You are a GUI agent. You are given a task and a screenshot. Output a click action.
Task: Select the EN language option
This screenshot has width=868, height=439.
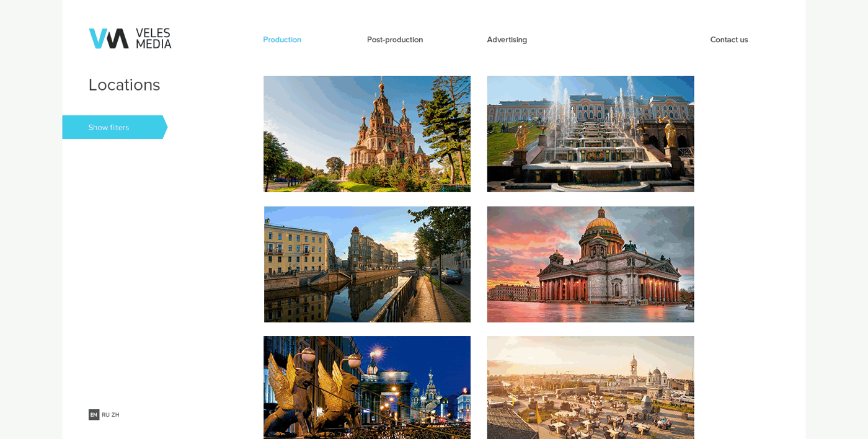[94, 415]
